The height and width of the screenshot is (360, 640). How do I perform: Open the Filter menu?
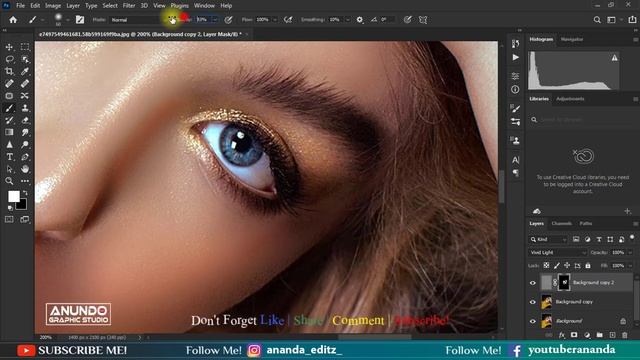[129, 6]
